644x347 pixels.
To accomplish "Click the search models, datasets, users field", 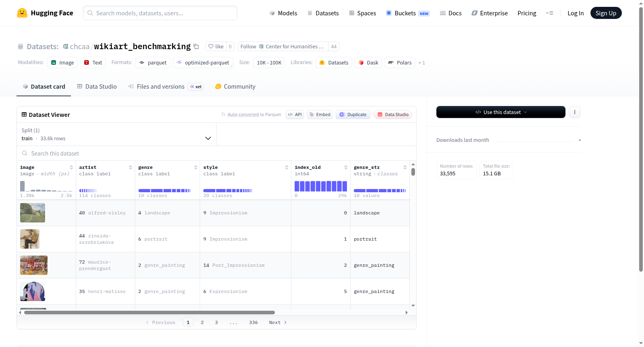I will [x=160, y=13].
